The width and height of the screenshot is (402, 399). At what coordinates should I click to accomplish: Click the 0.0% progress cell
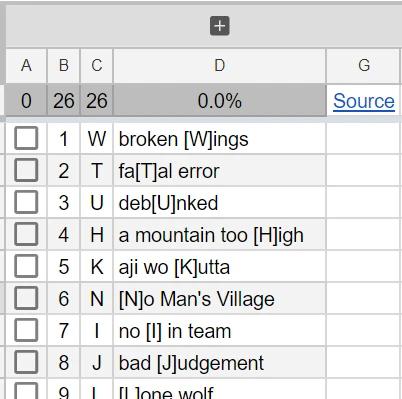tap(220, 101)
